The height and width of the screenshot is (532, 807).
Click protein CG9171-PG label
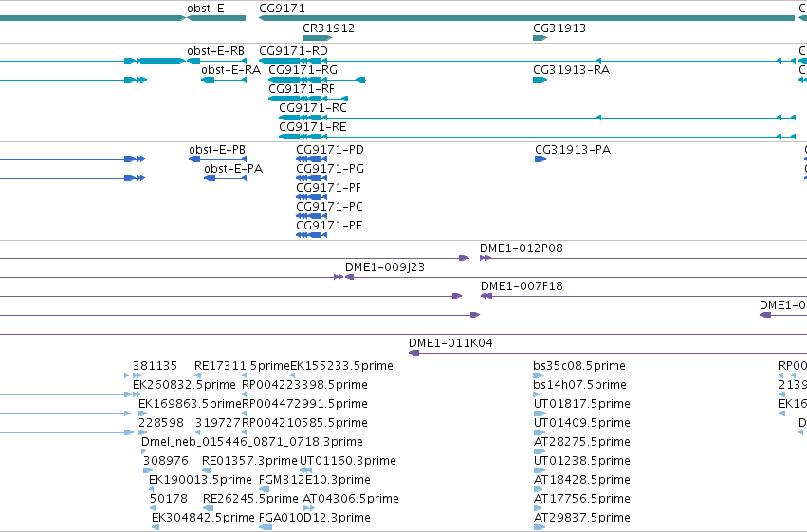pos(330,169)
